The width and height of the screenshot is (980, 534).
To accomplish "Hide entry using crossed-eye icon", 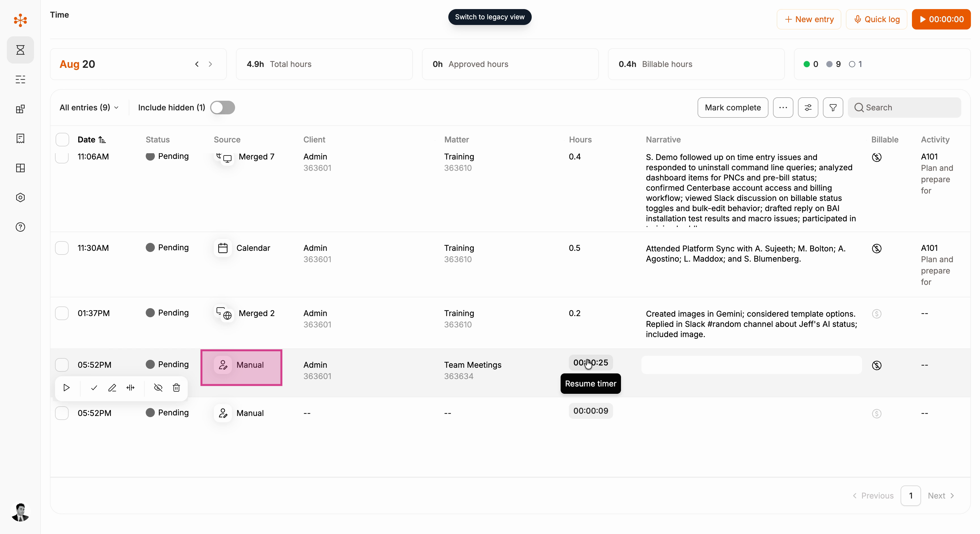I will 158,388.
